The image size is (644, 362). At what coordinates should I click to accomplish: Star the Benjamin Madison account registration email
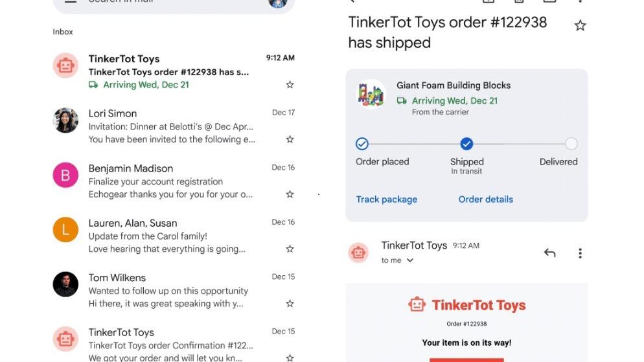[290, 194]
